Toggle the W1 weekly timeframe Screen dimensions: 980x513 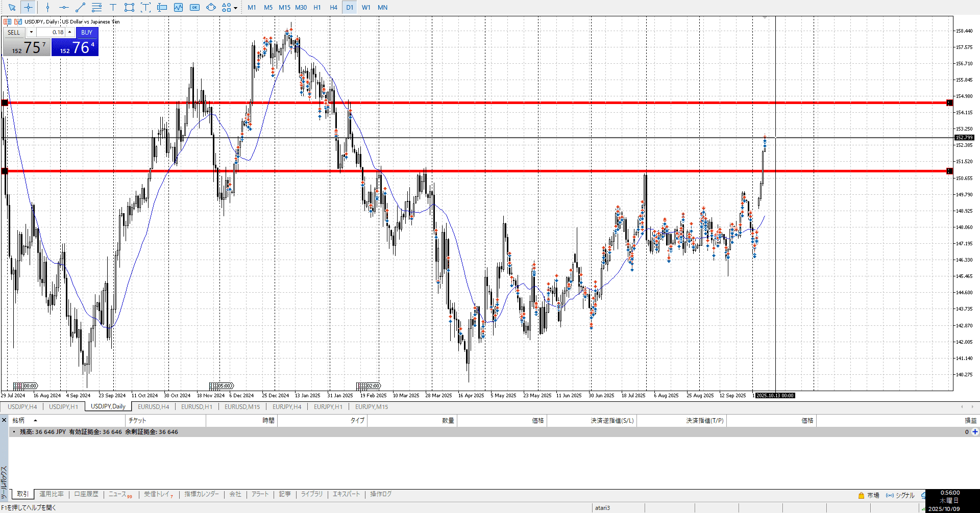(366, 7)
